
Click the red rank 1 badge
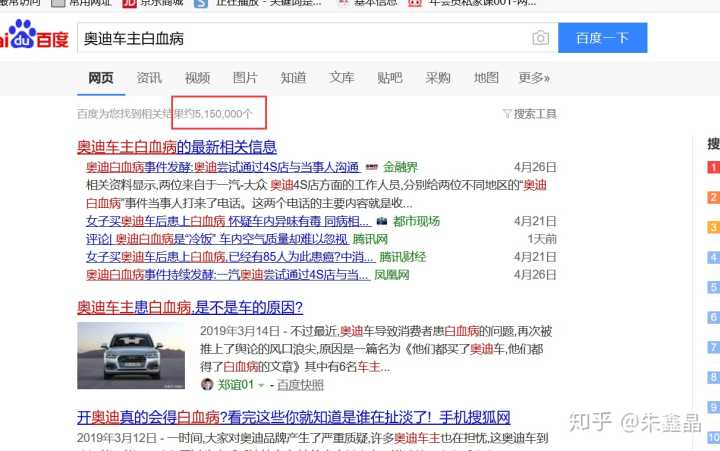[x=713, y=167]
